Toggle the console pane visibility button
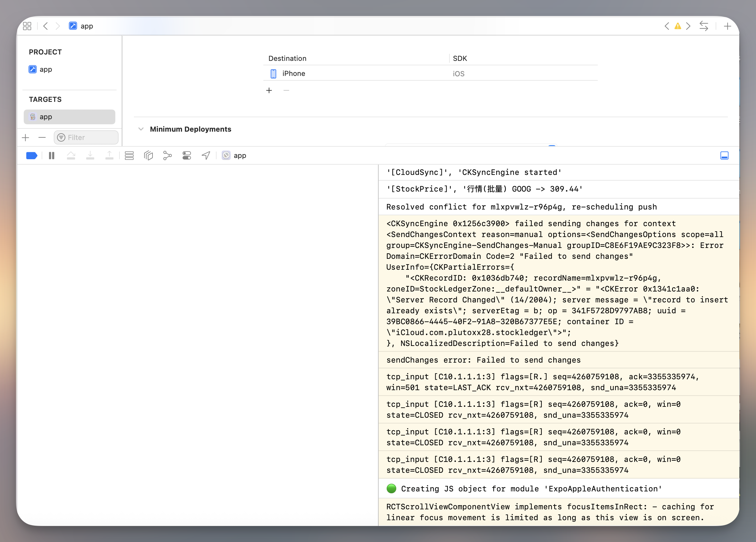Screen dimensions: 756x542 point(724,156)
